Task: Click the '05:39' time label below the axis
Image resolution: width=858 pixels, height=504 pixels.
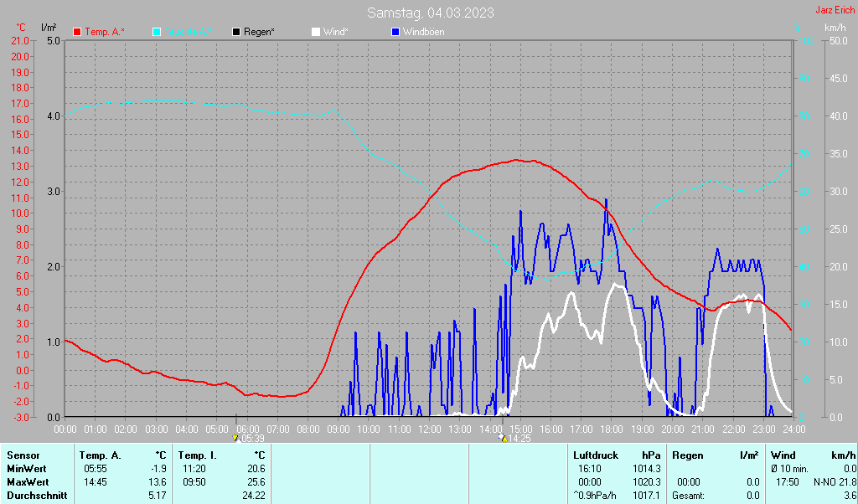Action: click(252, 439)
